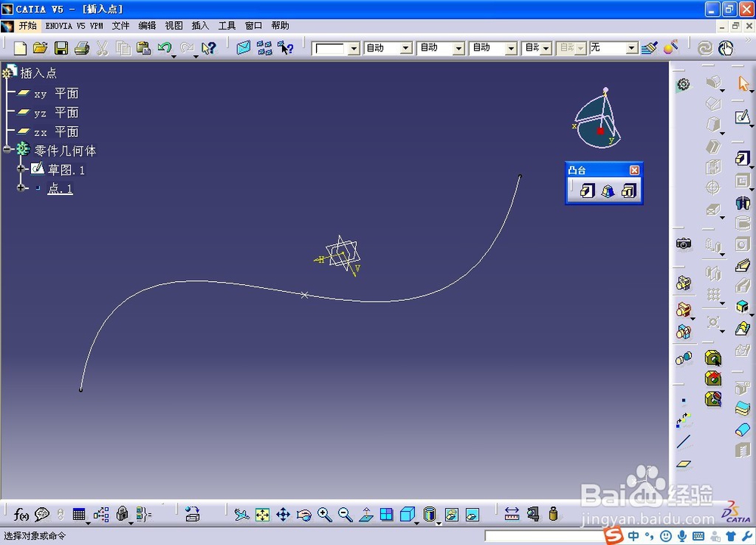
Task: Select the Rotate view tool
Action: click(304, 515)
